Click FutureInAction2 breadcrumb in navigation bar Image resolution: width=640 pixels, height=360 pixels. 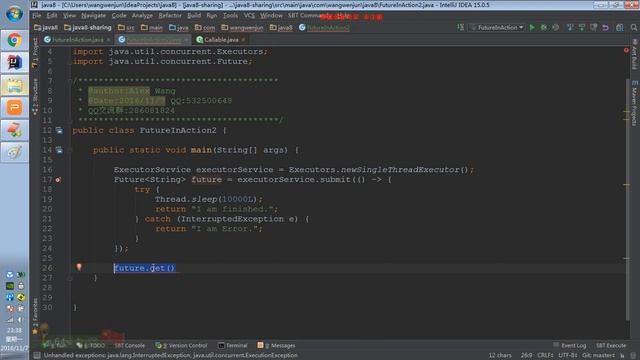324,27
